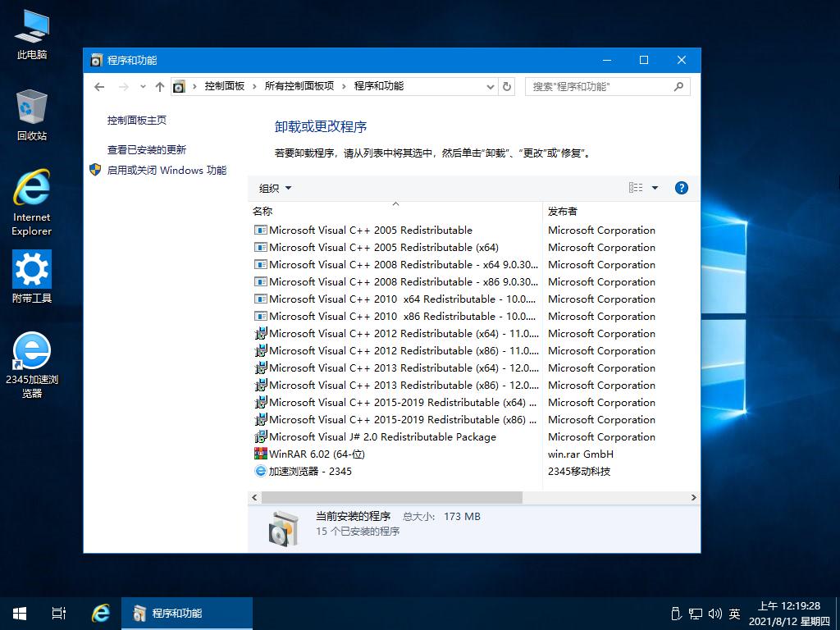840x630 pixels.
Task: Open the 控制面板主页 link
Action: [137, 121]
